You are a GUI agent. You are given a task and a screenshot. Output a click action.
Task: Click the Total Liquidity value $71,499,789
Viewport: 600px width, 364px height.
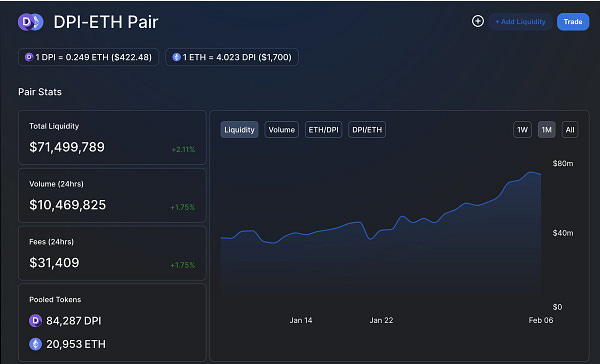pos(67,147)
